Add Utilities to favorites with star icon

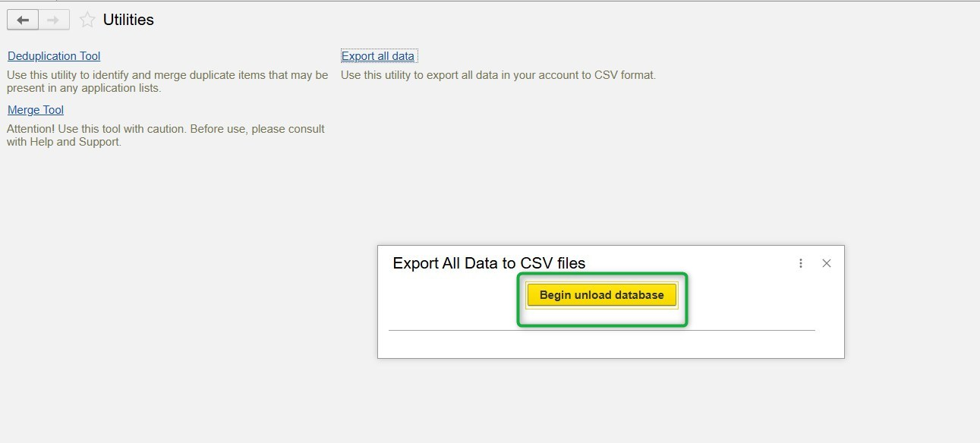87,20
